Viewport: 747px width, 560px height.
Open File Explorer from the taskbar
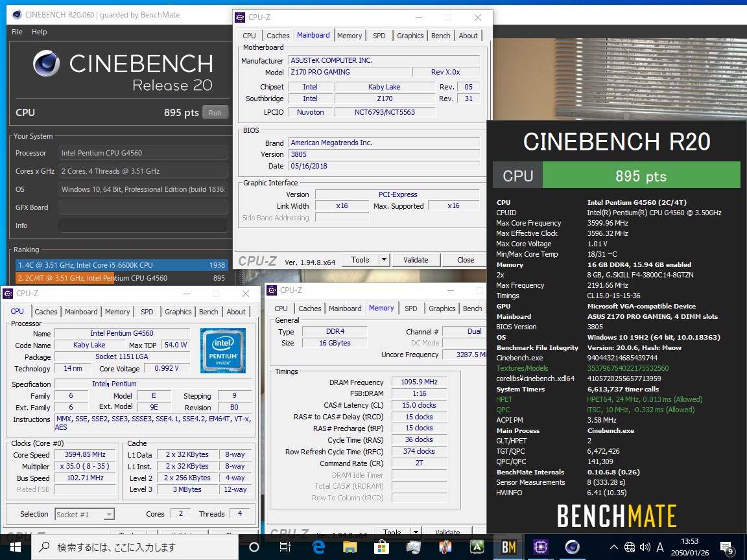(x=350, y=547)
